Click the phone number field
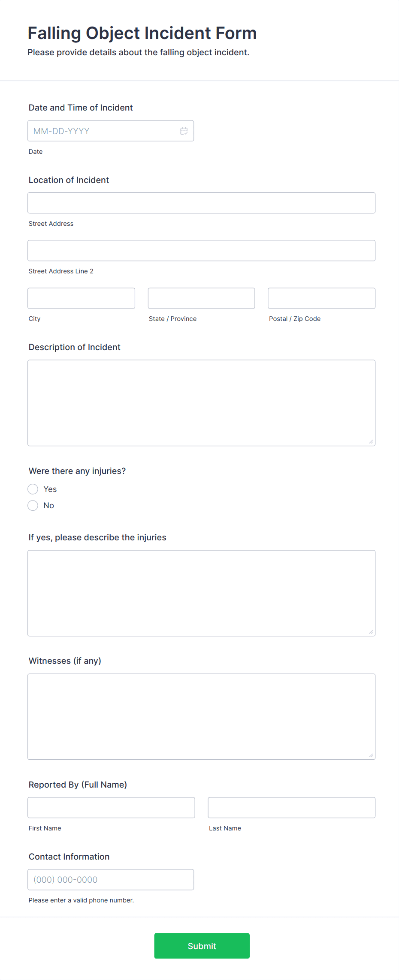399x980 pixels. pos(111,879)
